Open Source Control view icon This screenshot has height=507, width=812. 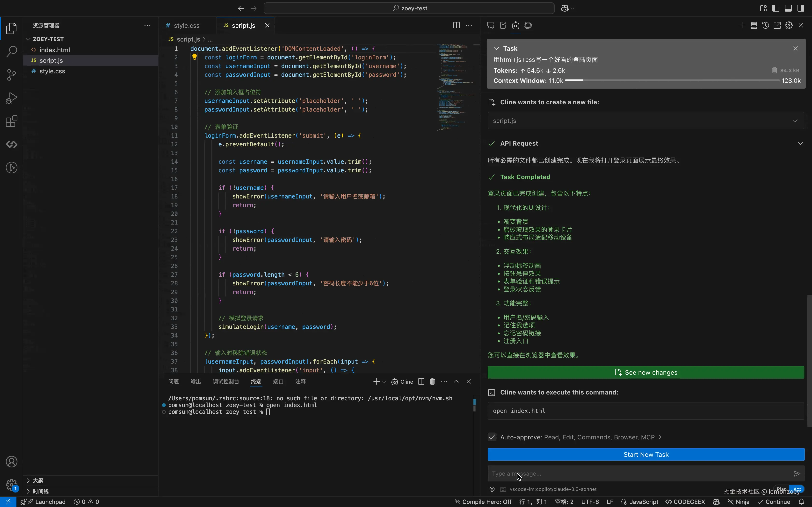11,75
